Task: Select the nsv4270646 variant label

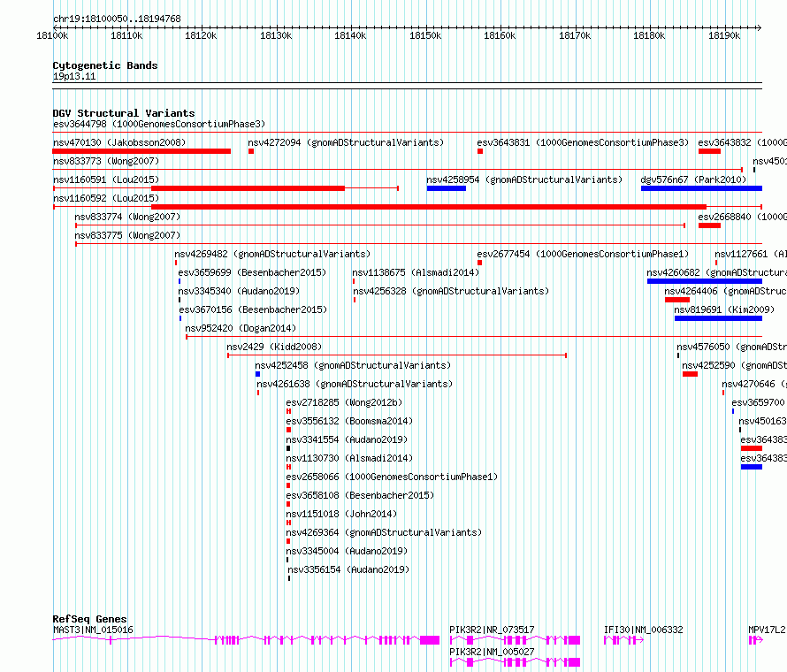Action: (754, 384)
